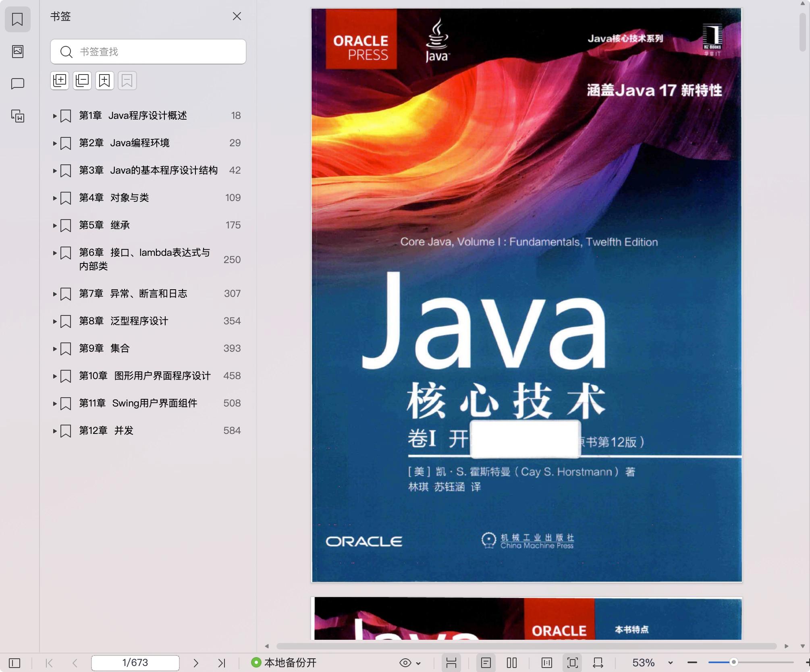Expand the 第3章 bookmark tree node
This screenshot has width=810, height=672.
55,170
